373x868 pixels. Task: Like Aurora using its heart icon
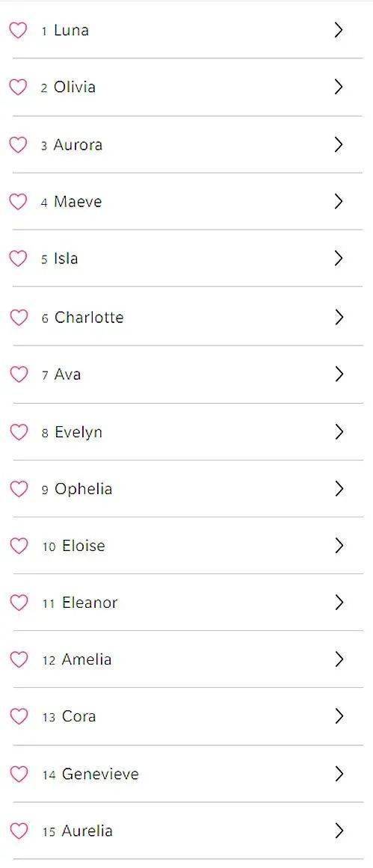18,144
